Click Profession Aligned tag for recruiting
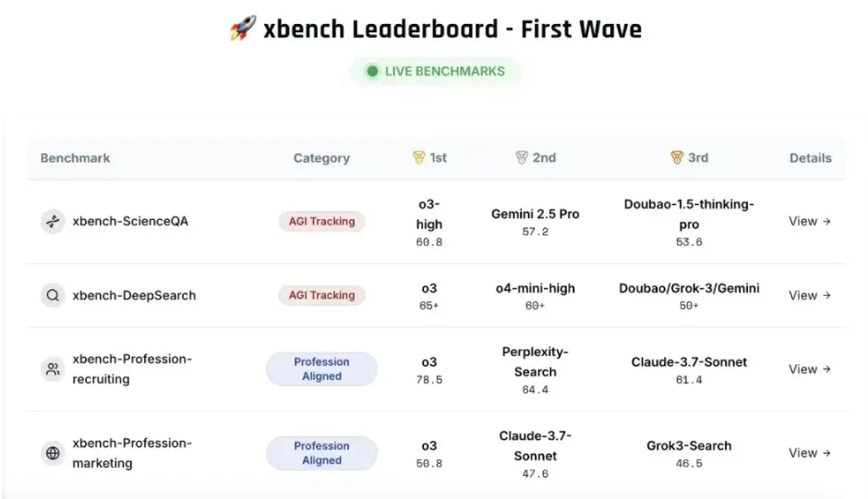This screenshot has width=868, height=499. (321, 369)
